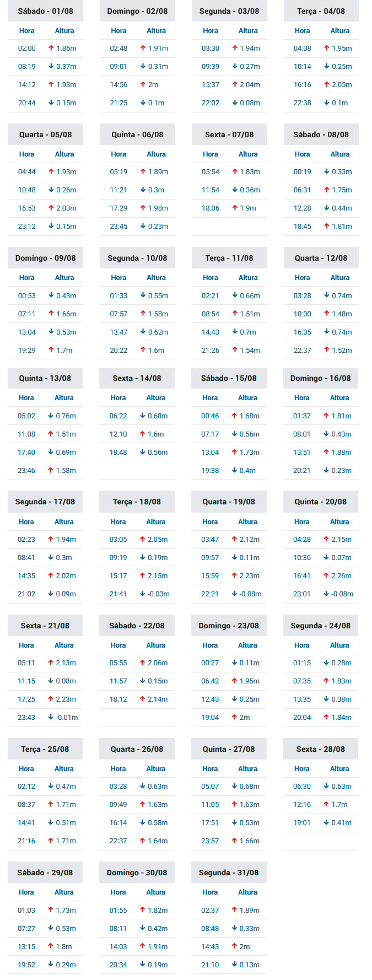
Task: Click blue down arrow beside 0.41m on Sexta 28/08
Action: click(x=326, y=822)
